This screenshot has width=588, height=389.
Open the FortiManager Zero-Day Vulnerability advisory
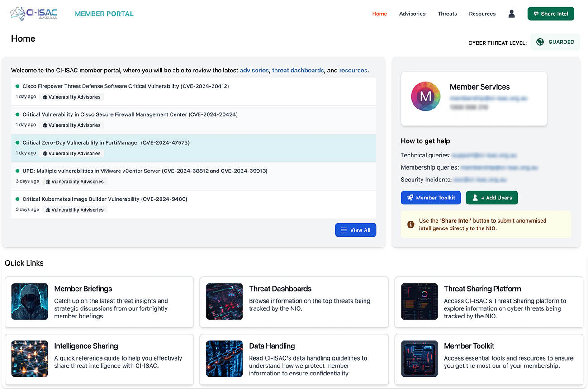[106, 142]
